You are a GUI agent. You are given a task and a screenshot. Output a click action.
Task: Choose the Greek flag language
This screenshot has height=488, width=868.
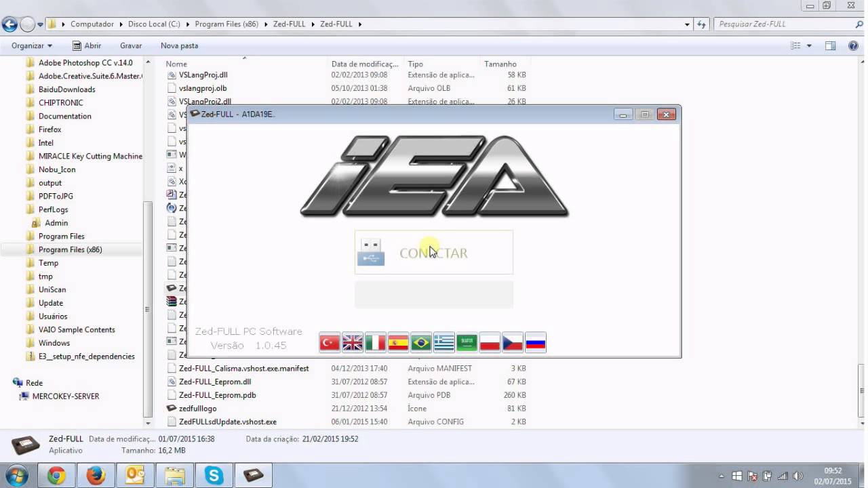point(444,343)
